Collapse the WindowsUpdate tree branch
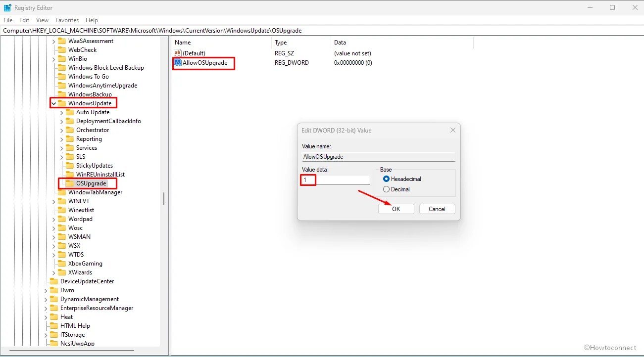The width and height of the screenshot is (644, 357). click(54, 103)
